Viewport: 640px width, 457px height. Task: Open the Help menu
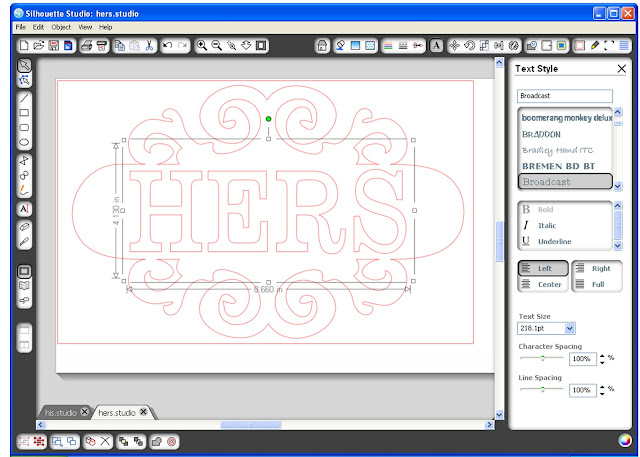(x=105, y=27)
